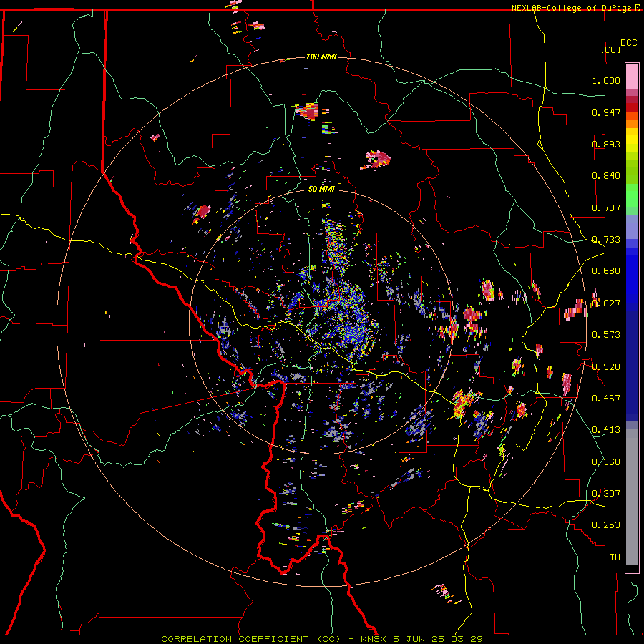Click the 5 JUN 25 date text
644x644 pixels.
pyautogui.click(x=419, y=639)
